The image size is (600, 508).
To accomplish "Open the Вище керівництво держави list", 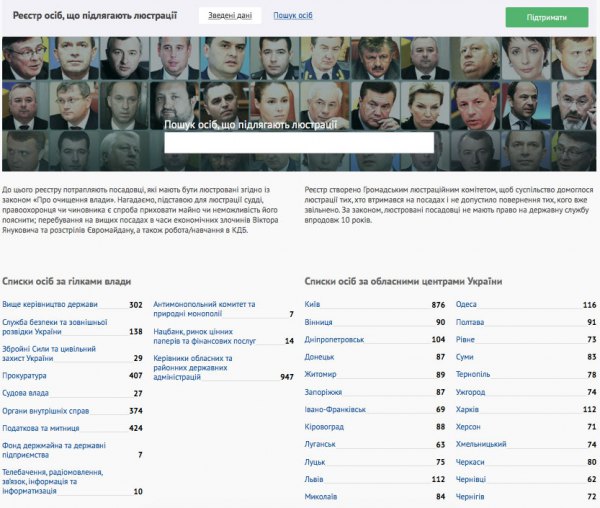I will click(50, 304).
